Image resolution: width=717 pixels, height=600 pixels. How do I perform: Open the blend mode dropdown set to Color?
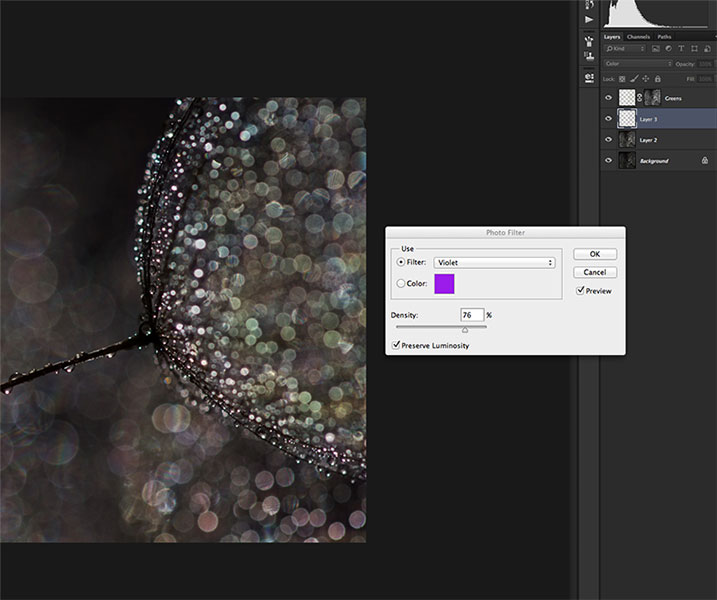pyautogui.click(x=638, y=64)
